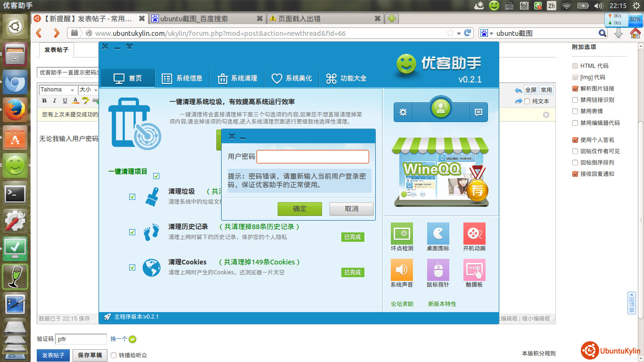Enable the 回帖仅作者可见 option
Viewport: 644px width, 362px height.
575,151
